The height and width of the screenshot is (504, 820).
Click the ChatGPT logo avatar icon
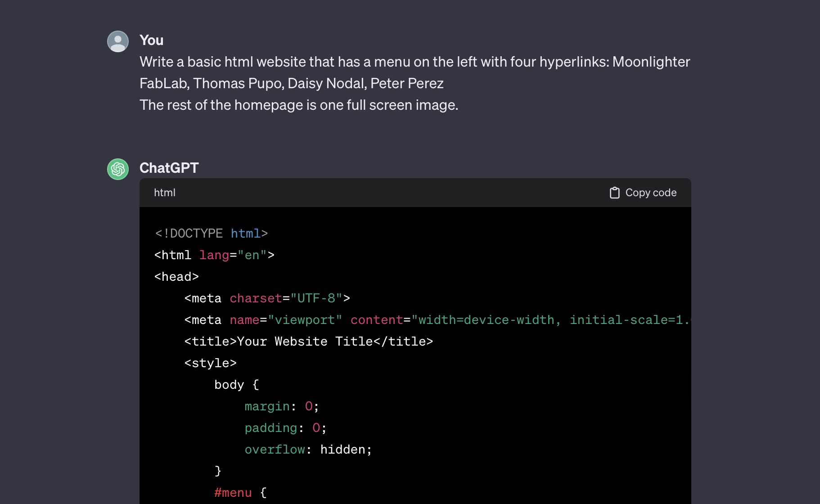(118, 169)
